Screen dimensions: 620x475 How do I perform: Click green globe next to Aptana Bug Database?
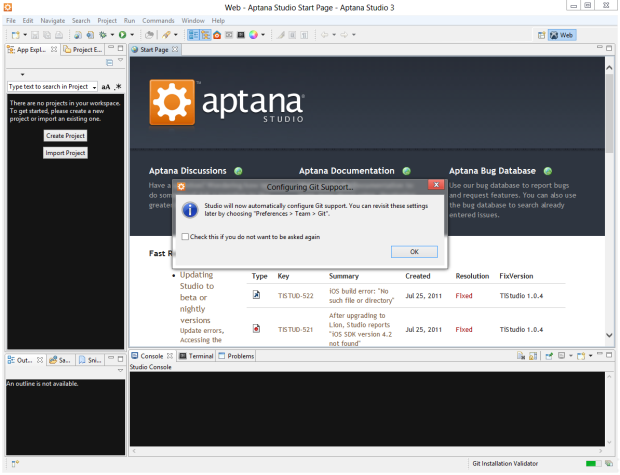(x=548, y=171)
